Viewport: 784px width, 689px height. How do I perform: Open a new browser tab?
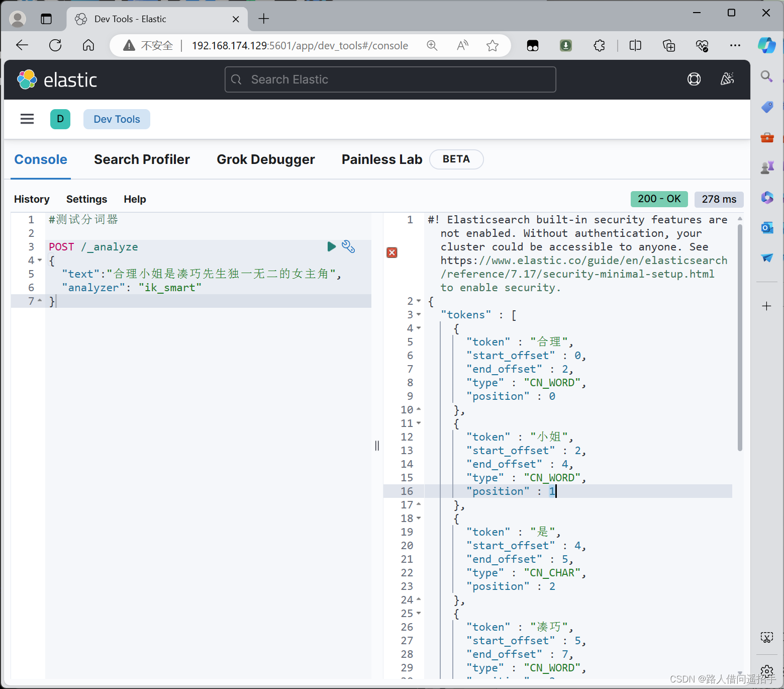click(x=264, y=19)
